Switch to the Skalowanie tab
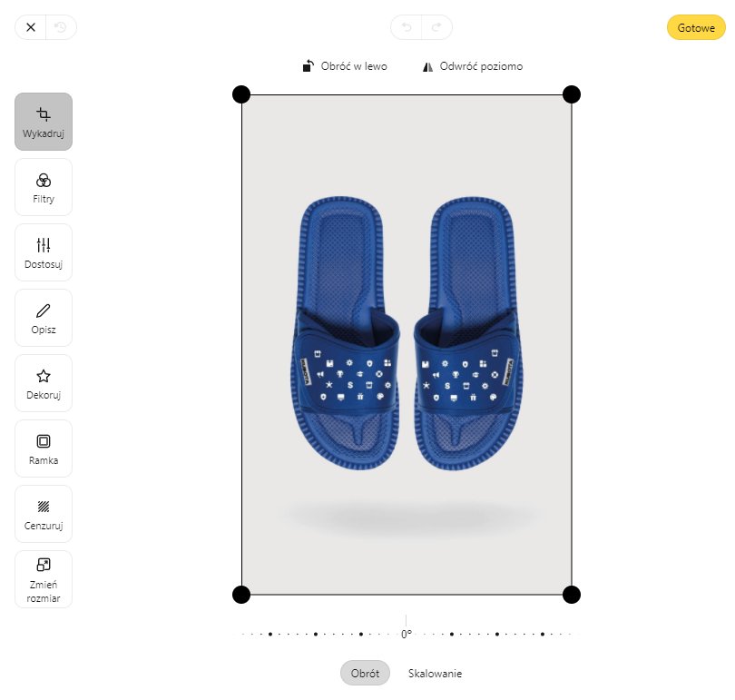 coord(435,674)
